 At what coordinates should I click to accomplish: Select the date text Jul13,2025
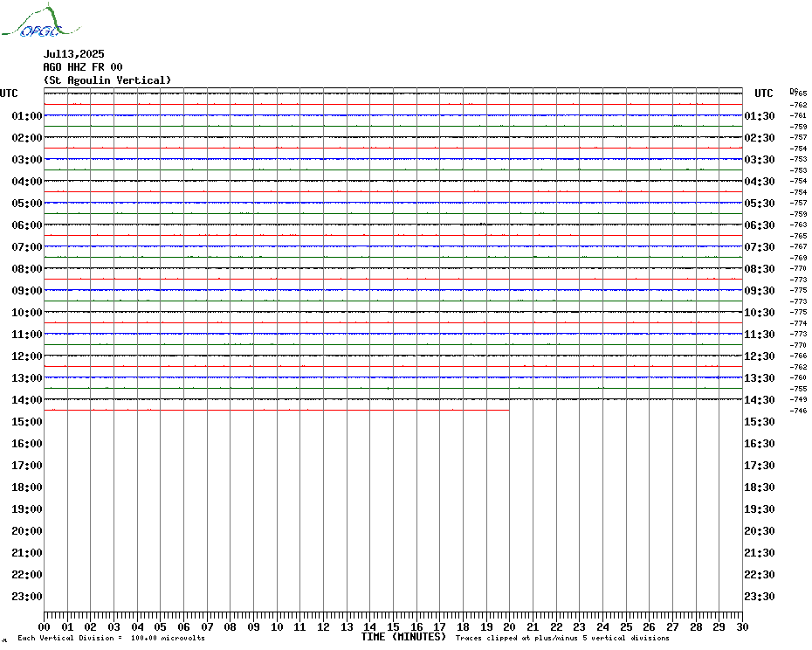(x=74, y=54)
